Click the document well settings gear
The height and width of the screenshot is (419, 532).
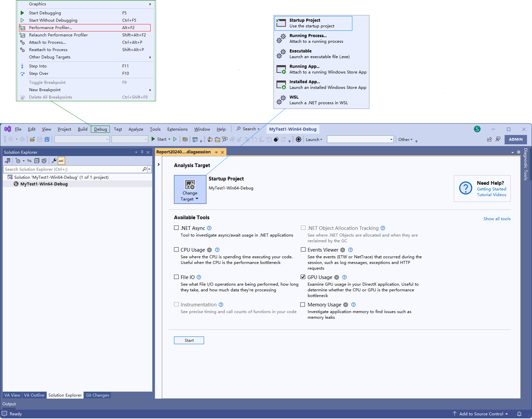[519, 152]
